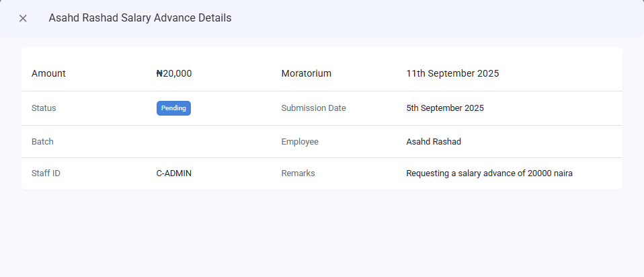Click the 5th September 2025 submission date
This screenshot has width=644, height=277.
point(445,108)
